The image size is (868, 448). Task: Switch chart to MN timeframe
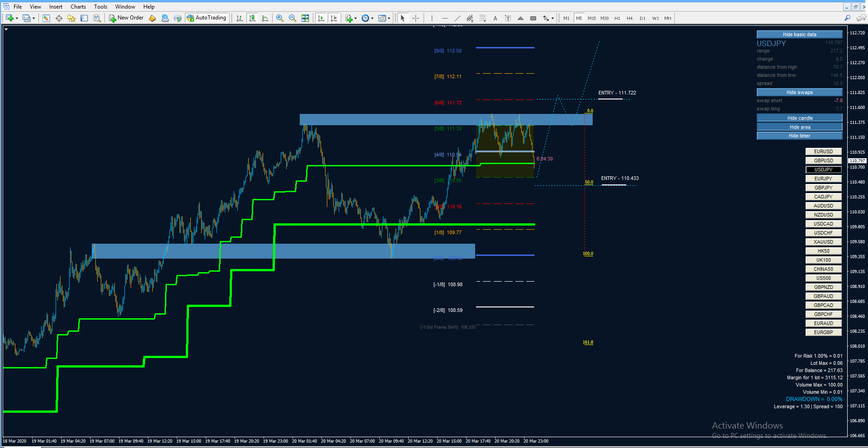click(668, 18)
